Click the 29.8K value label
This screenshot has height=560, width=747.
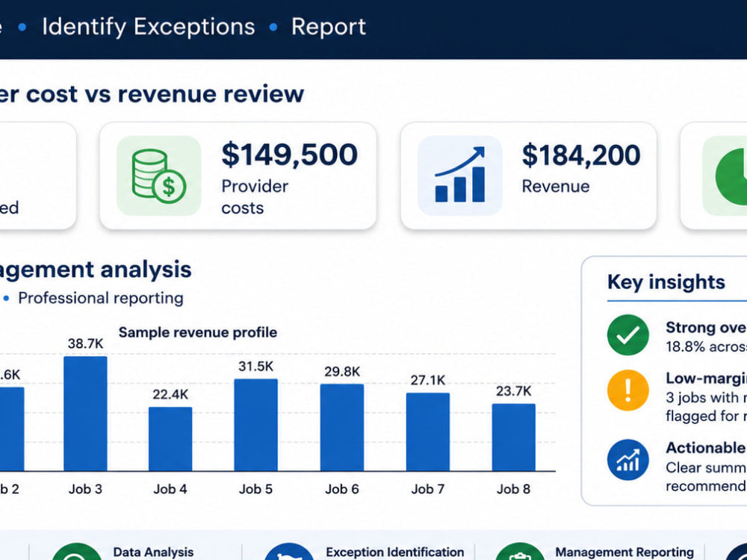coord(342,371)
